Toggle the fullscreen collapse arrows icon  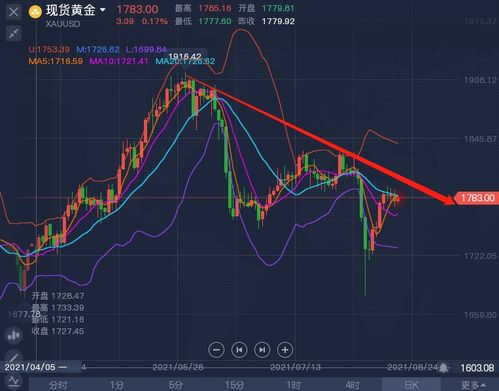(14, 33)
